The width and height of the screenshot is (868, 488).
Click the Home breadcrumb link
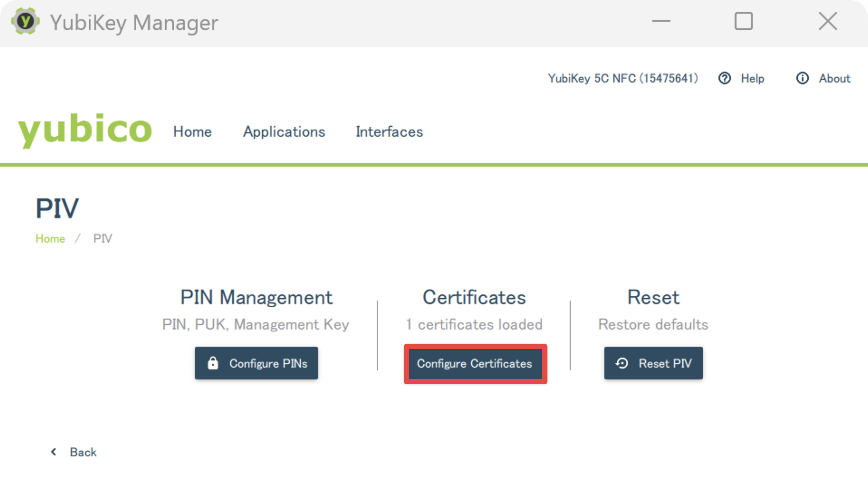click(x=50, y=238)
